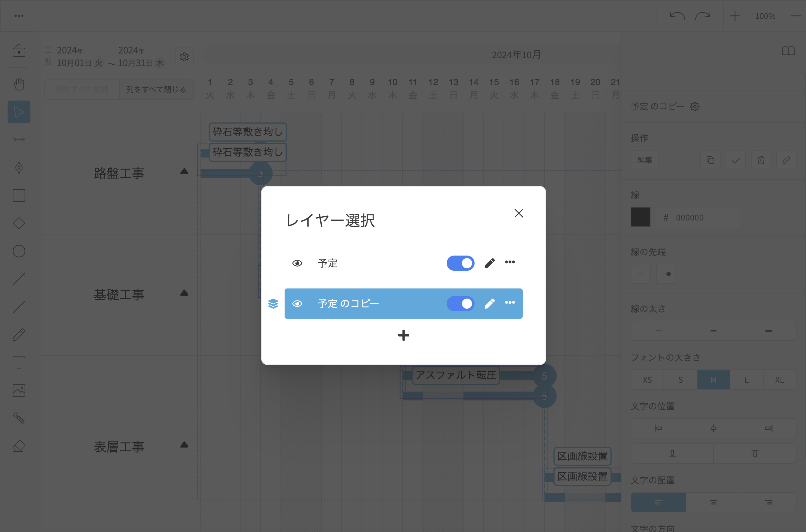Open more options for 予定 layer
The image size is (806, 532).
[x=510, y=262]
